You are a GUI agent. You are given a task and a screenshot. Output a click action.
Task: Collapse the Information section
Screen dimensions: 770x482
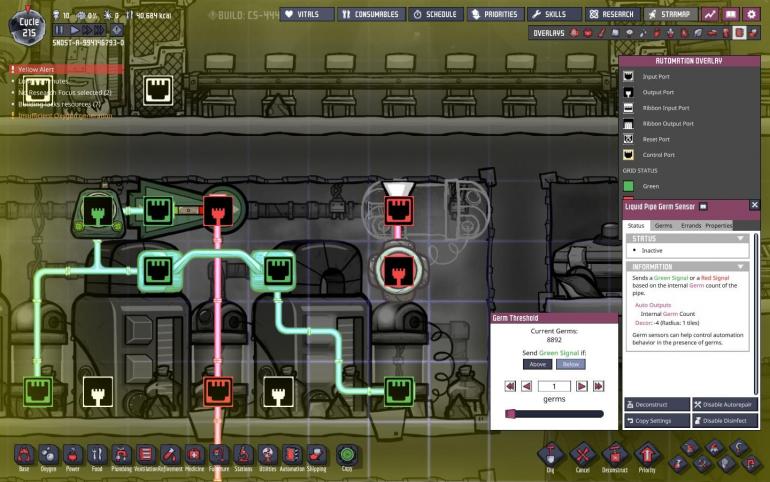tap(740, 267)
